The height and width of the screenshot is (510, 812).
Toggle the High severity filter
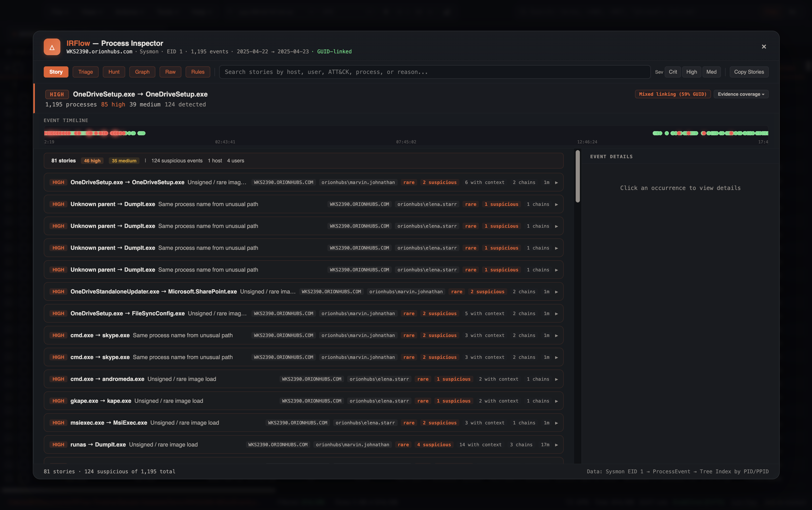692,72
